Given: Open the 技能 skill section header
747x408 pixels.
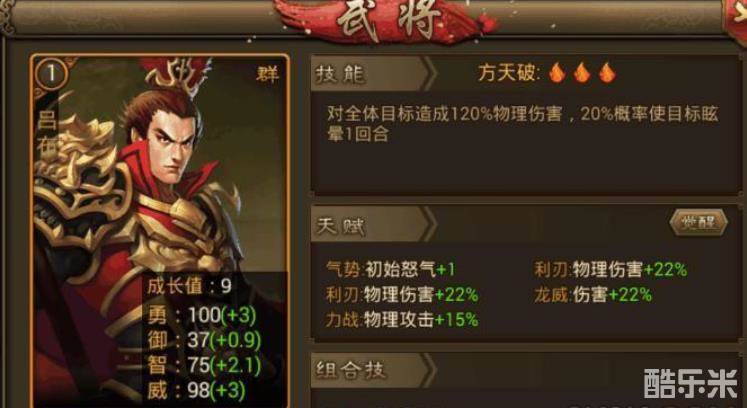Looking at the screenshot, I should [x=373, y=74].
